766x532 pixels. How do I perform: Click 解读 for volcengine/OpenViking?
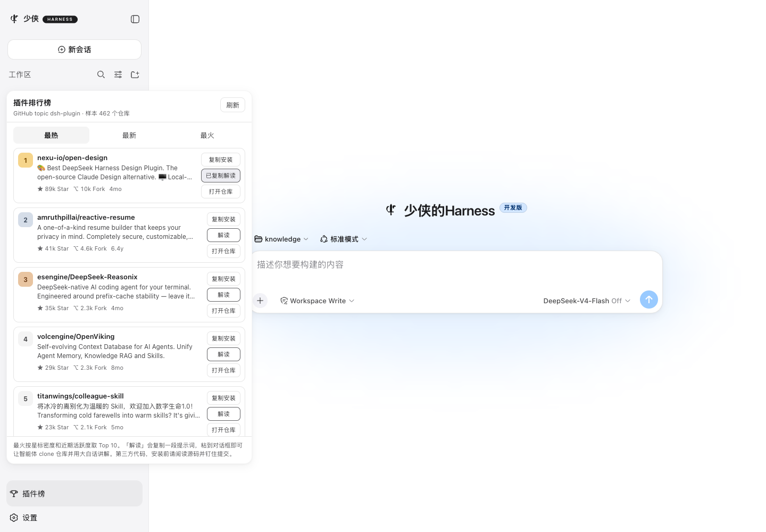pos(223,354)
